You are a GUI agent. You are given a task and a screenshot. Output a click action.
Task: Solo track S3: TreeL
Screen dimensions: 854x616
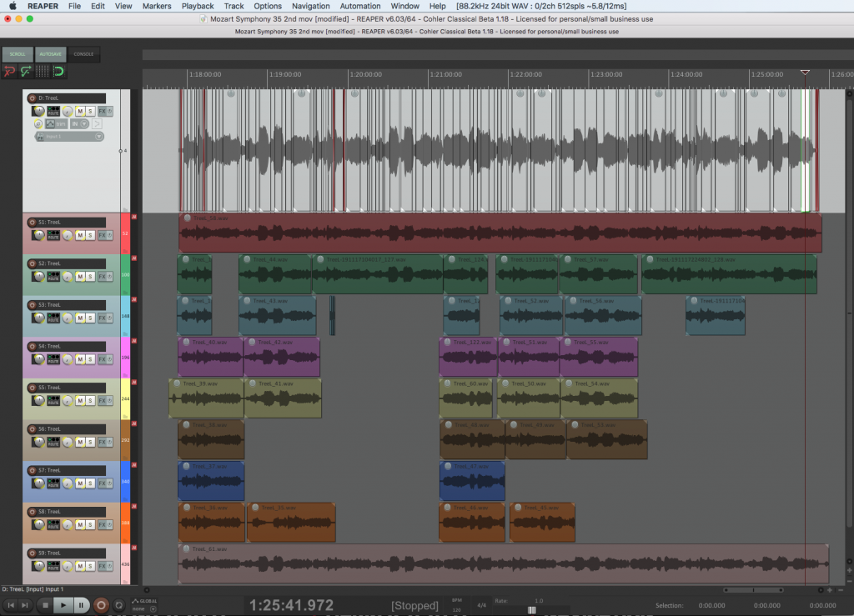90,318
